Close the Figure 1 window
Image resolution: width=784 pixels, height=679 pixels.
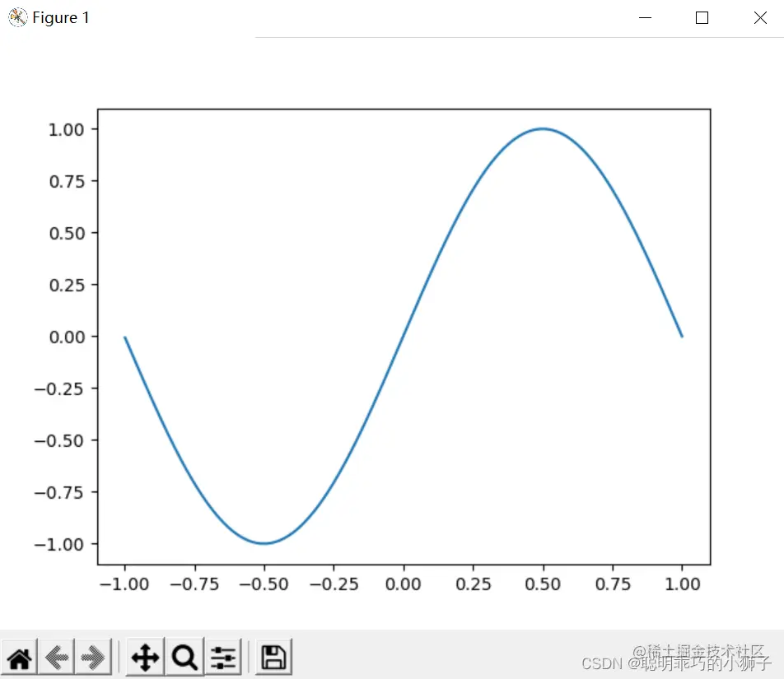point(760,18)
